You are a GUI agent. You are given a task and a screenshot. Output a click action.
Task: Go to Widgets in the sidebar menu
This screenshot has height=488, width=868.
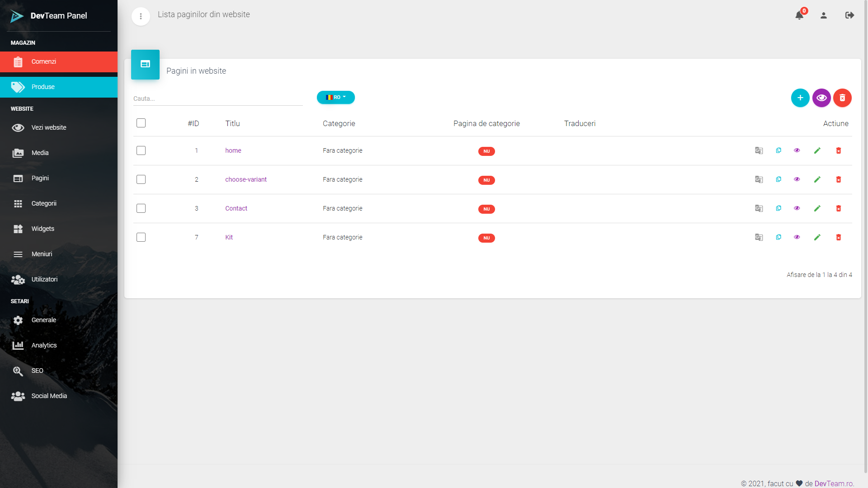(43, 229)
